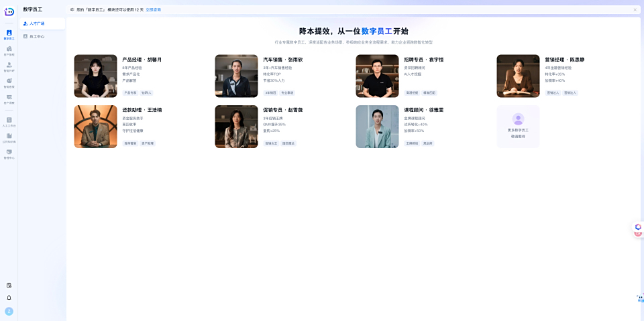This screenshot has height=321, width=644.
Task: Select 招聘专员 袁宇恒 employee photo
Action: coord(377,76)
